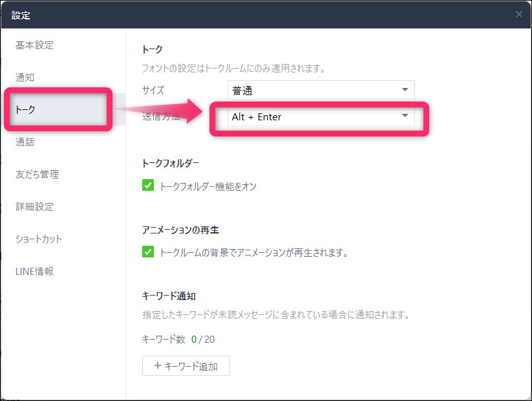Open the 通話 settings section
This screenshot has height=401, width=532.
pyautogui.click(x=25, y=142)
